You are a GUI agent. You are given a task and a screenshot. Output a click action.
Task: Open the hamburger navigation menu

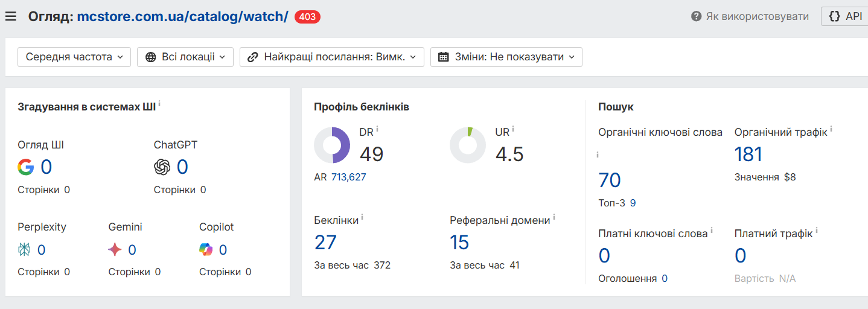point(10,16)
